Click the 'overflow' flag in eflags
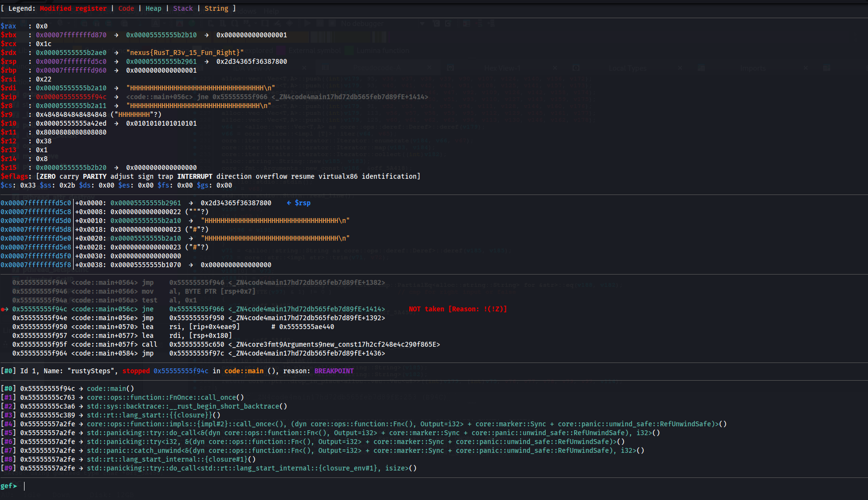Viewport: 868px width, 500px height. pos(271,176)
